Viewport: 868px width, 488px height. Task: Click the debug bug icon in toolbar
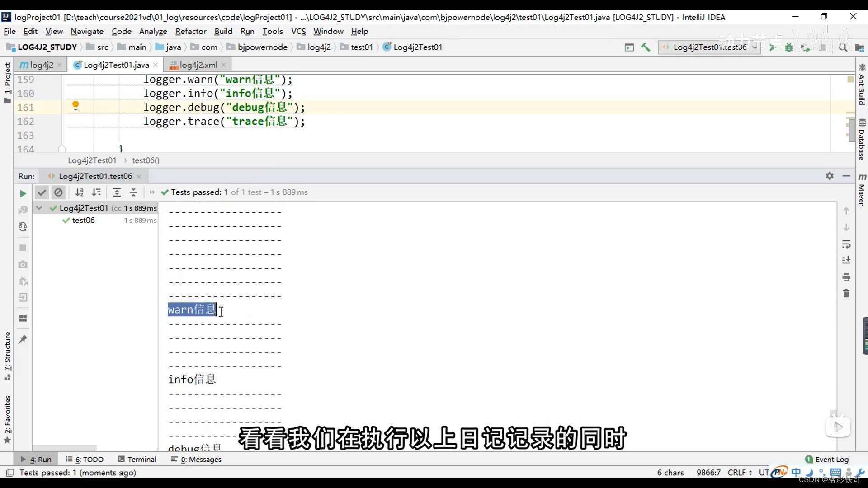coord(789,47)
